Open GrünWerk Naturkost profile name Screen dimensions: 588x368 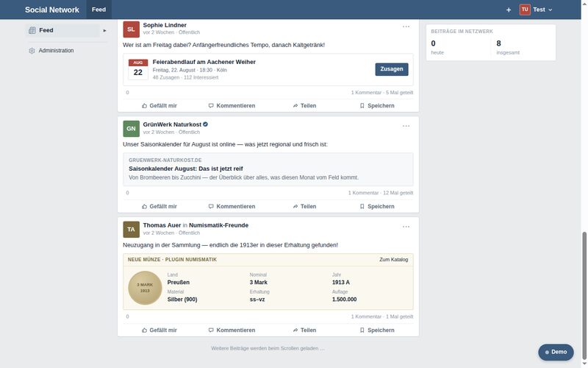[x=172, y=124]
